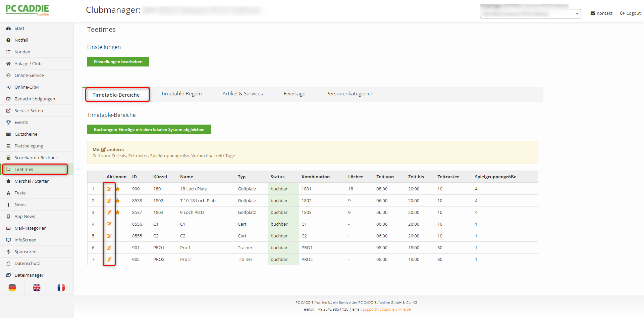Open edit icon for Cart C1 row
644x318 pixels.
point(109,224)
